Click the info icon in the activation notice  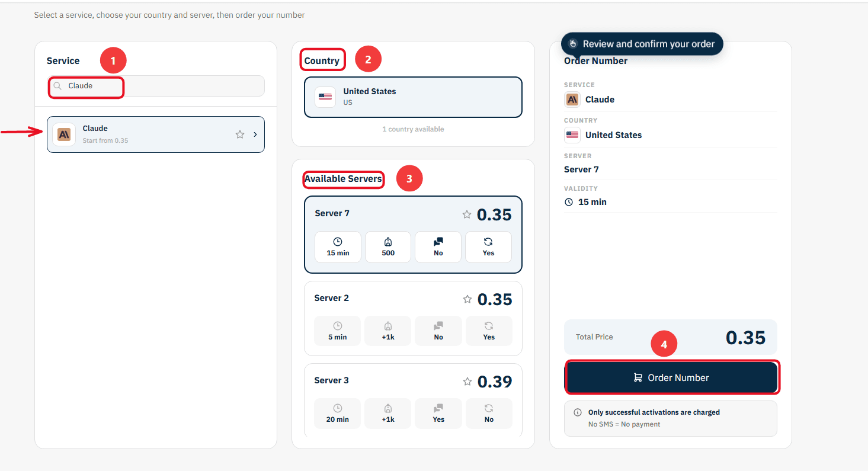click(x=578, y=412)
